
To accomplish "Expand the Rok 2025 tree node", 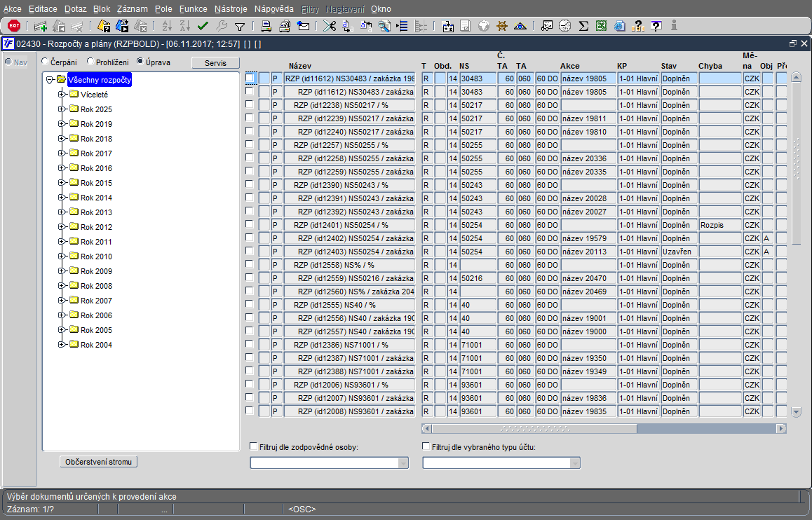I will (x=62, y=109).
